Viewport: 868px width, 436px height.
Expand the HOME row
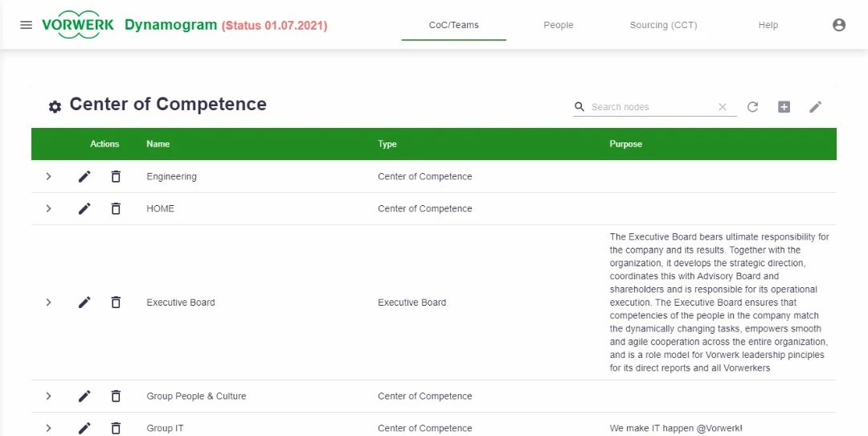49,209
